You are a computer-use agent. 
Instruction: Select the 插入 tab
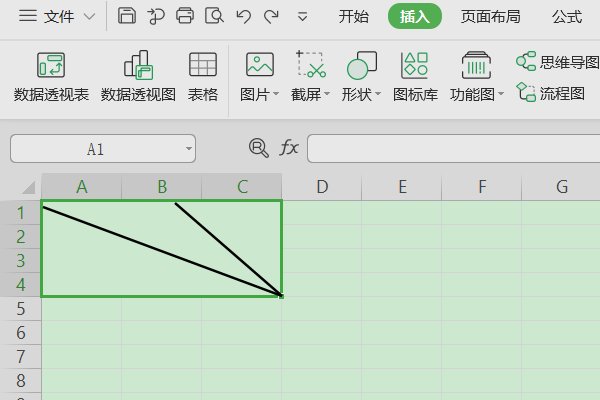click(x=415, y=16)
